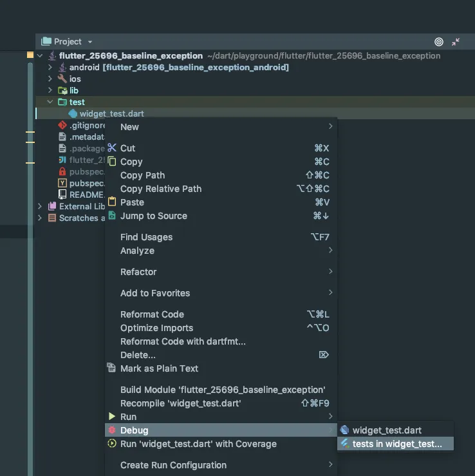Click the Project panel title
The width and height of the screenshot is (475, 476).
point(68,42)
